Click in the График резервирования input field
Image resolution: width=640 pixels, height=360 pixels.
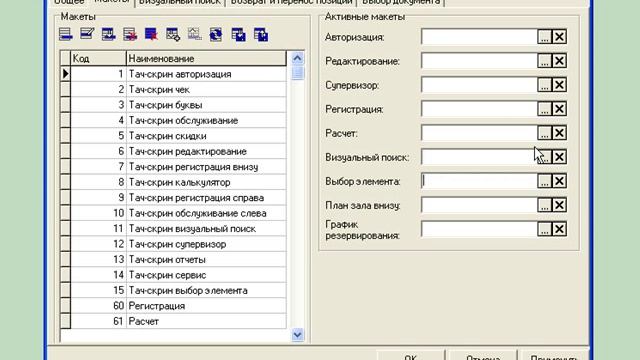[479, 229]
